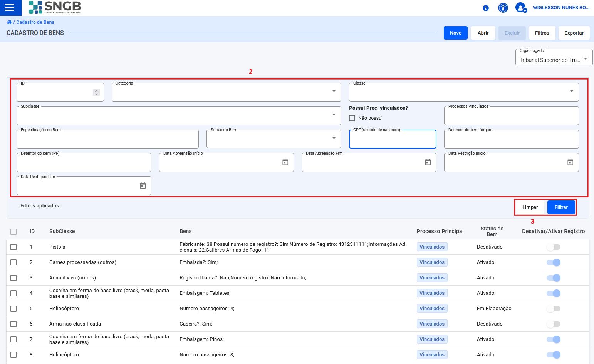Click the Processo Principal column header
Viewport: 594px width, 364px height.
(440, 231)
